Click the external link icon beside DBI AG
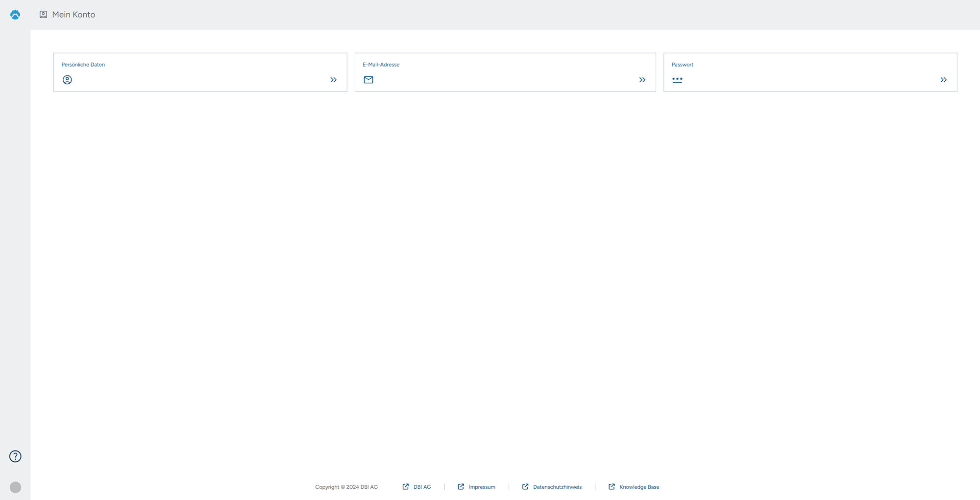This screenshot has width=980, height=500. coord(406,487)
